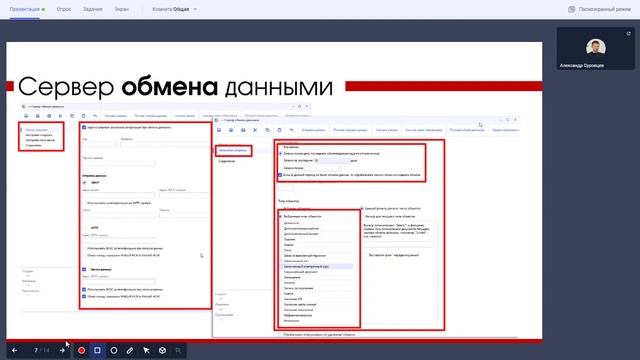Viewport: 640px width, 360px height.
Task: Select Настройки получения in back window tree
Action: [x=40, y=140]
